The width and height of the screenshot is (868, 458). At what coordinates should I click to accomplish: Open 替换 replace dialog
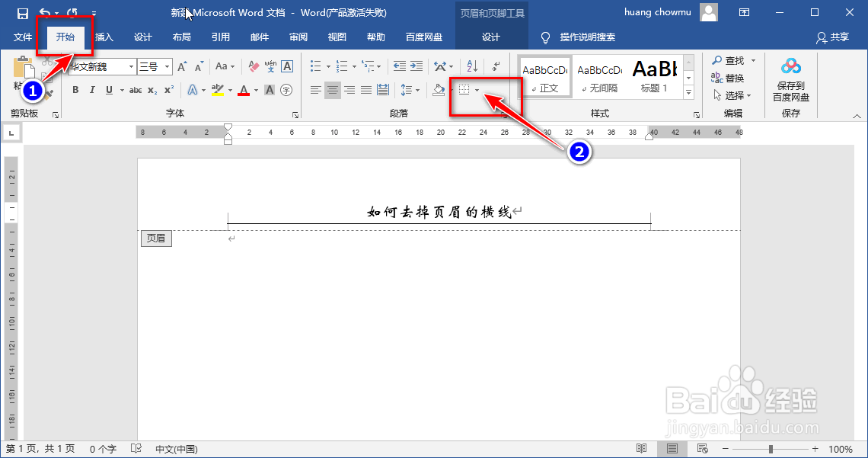point(728,78)
